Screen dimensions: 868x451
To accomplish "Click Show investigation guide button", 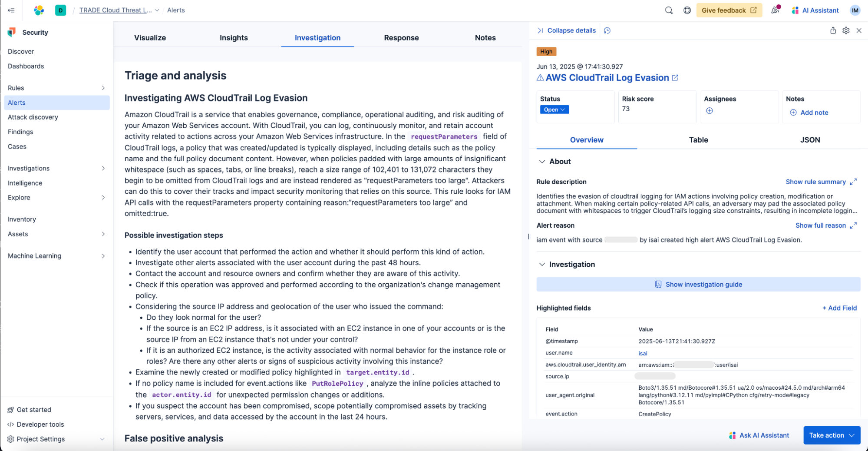I will point(698,285).
